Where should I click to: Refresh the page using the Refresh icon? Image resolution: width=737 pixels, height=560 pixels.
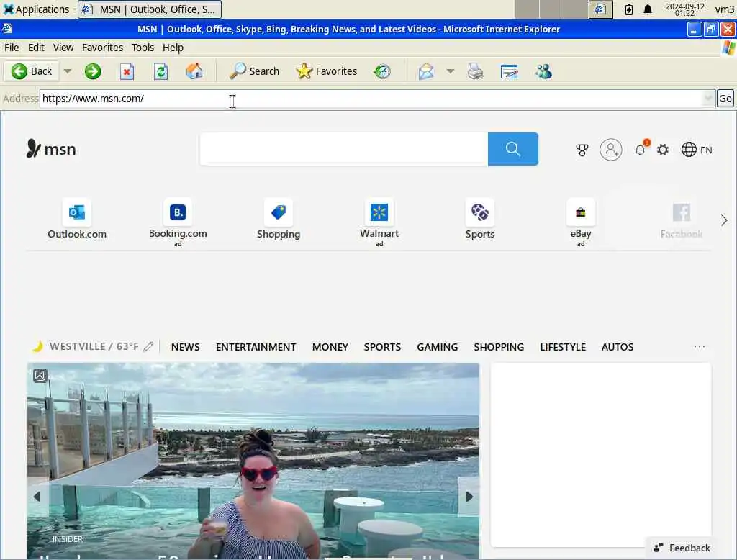pyautogui.click(x=160, y=71)
